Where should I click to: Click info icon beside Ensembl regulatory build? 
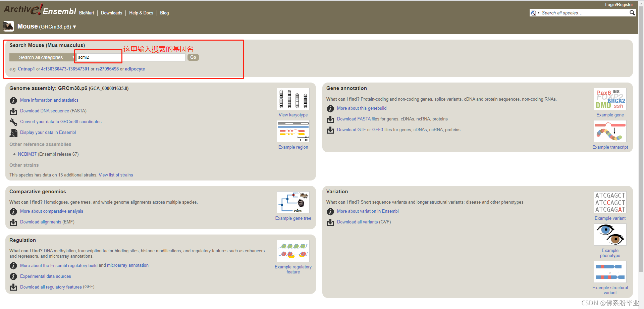coord(13,266)
